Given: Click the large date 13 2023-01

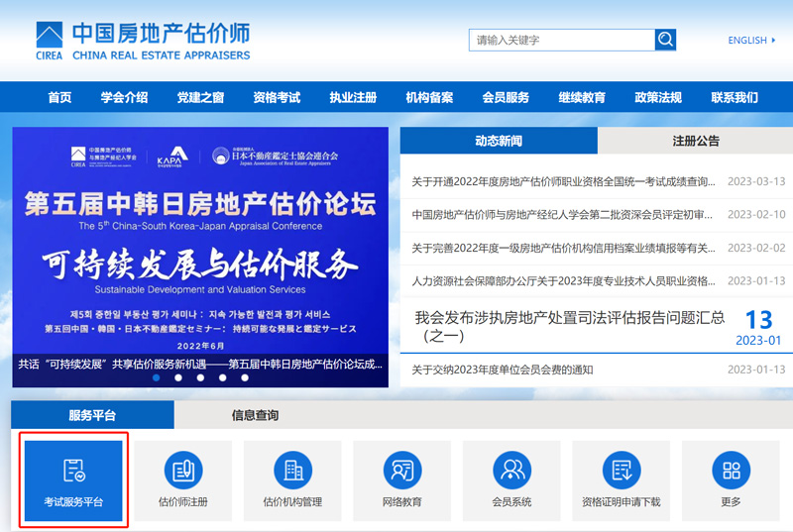Looking at the screenshot, I should pos(758,327).
